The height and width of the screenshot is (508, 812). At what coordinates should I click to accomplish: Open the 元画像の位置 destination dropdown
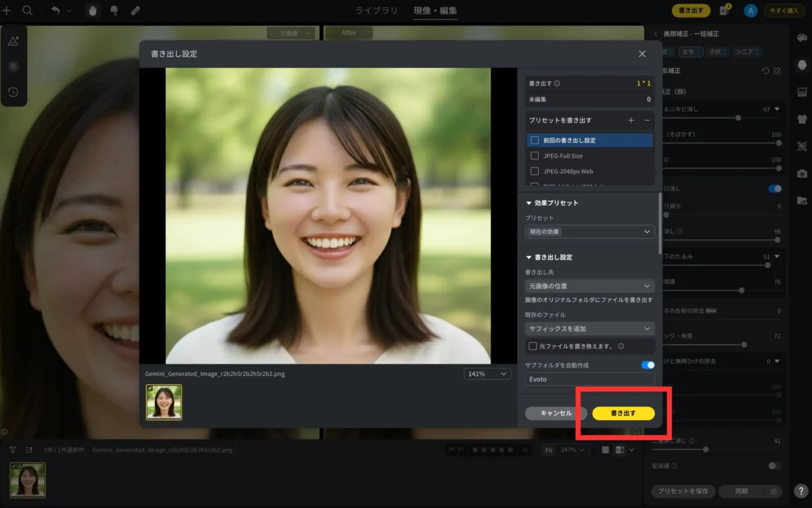click(x=590, y=286)
